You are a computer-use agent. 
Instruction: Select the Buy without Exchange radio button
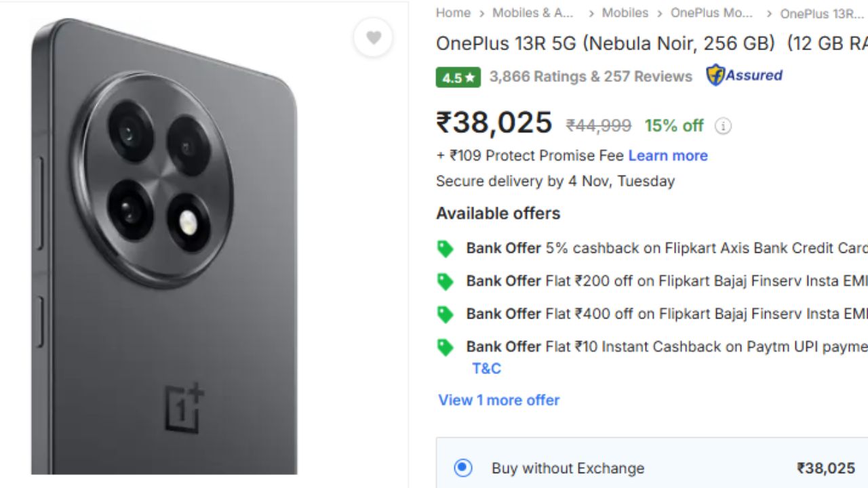point(463,468)
